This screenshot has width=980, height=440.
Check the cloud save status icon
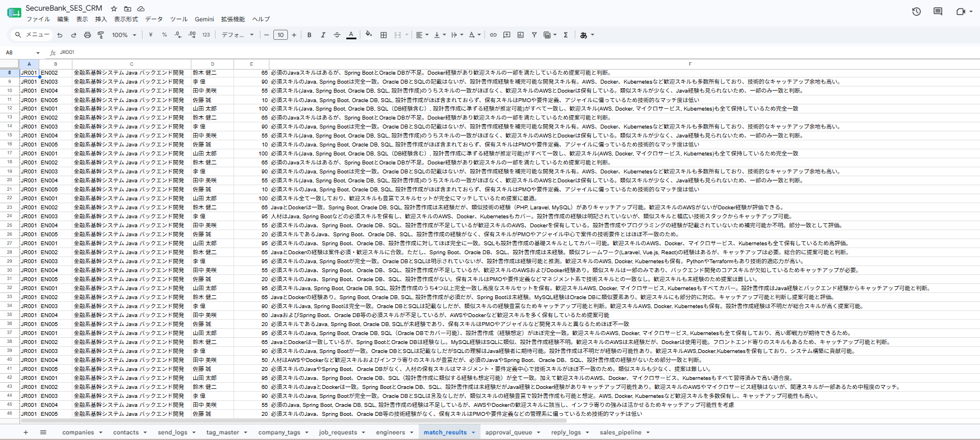(141, 9)
